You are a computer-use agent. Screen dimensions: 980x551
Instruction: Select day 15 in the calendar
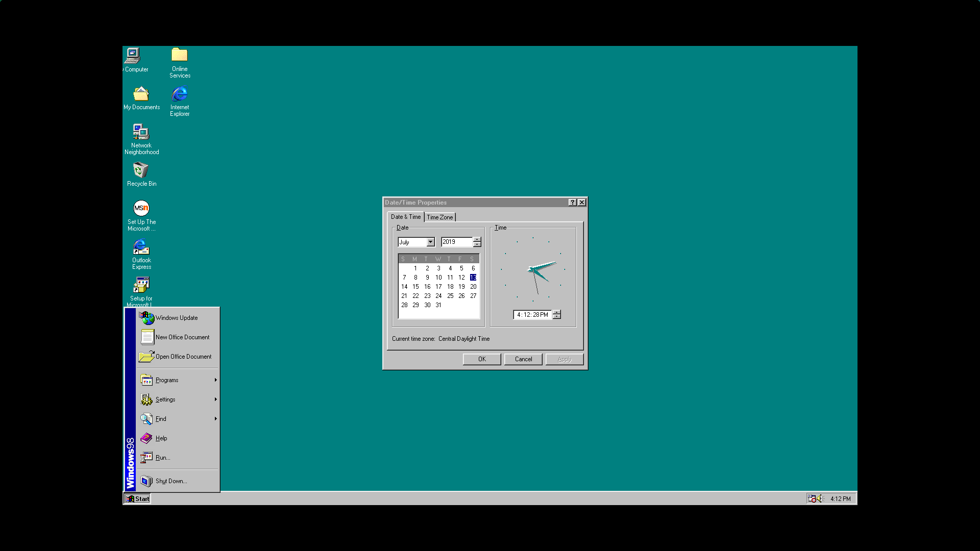coord(415,287)
